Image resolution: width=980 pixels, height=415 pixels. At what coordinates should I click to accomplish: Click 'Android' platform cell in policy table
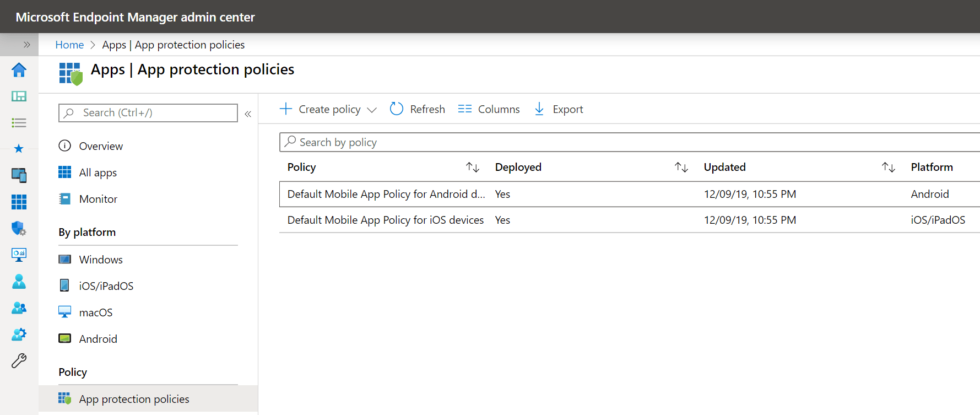(x=930, y=194)
